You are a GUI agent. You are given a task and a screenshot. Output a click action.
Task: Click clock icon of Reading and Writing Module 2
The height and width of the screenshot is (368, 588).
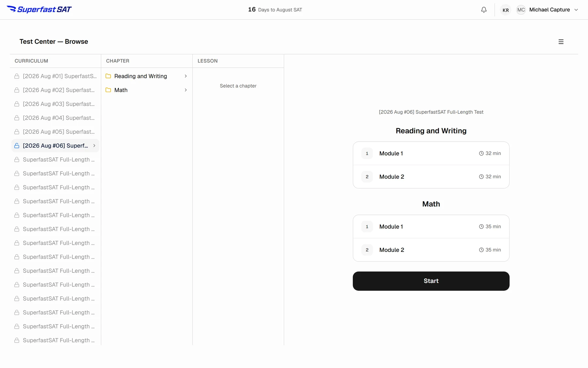click(x=481, y=177)
